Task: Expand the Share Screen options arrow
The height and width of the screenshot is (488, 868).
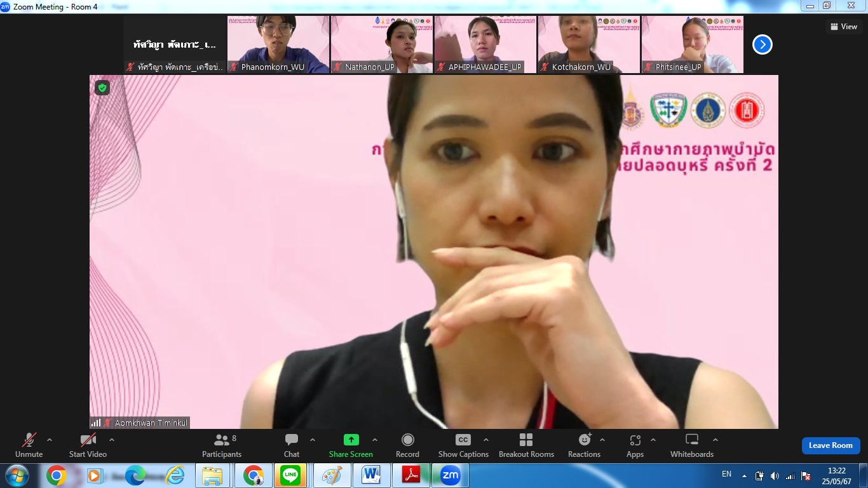Action: [375, 440]
